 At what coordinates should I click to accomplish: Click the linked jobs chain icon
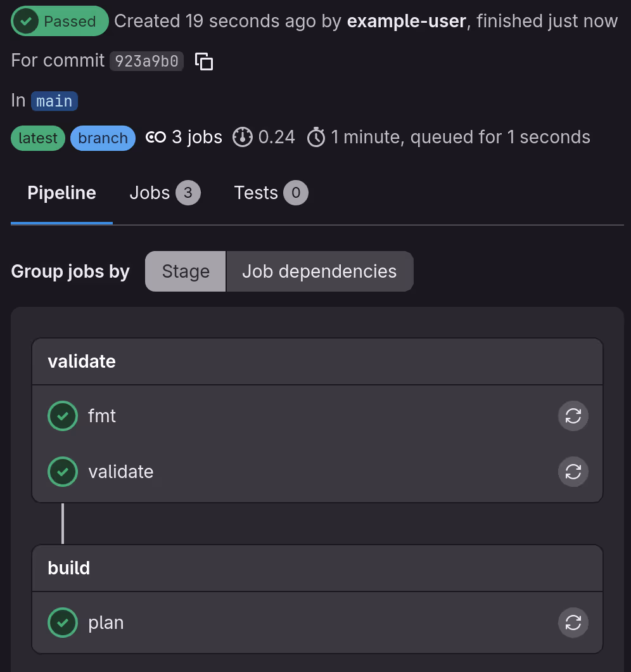point(156,137)
